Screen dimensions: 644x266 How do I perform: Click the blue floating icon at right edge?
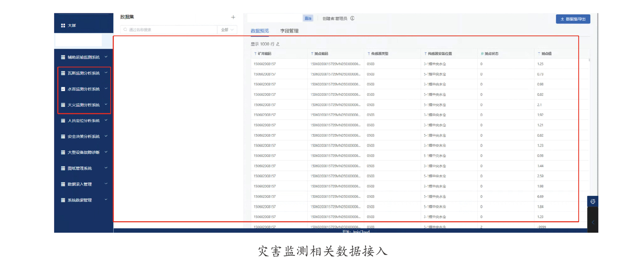593,202
